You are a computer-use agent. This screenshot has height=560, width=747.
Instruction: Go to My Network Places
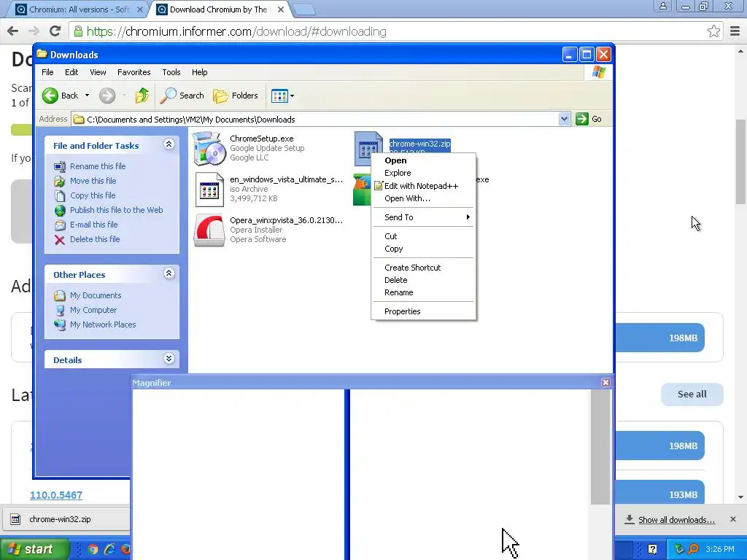click(103, 324)
